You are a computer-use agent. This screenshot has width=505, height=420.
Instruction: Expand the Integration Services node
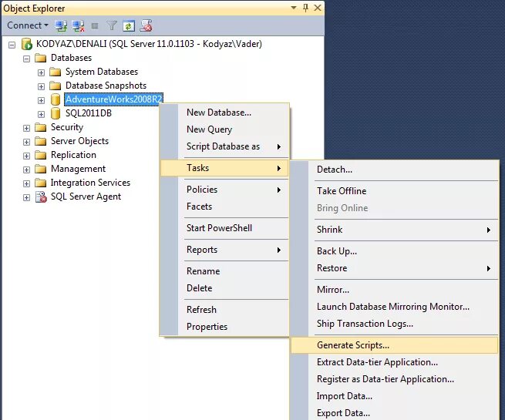coord(26,183)
